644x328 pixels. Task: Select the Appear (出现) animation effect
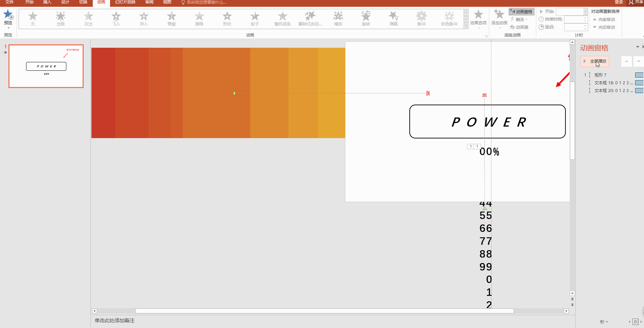pos(61,18)
